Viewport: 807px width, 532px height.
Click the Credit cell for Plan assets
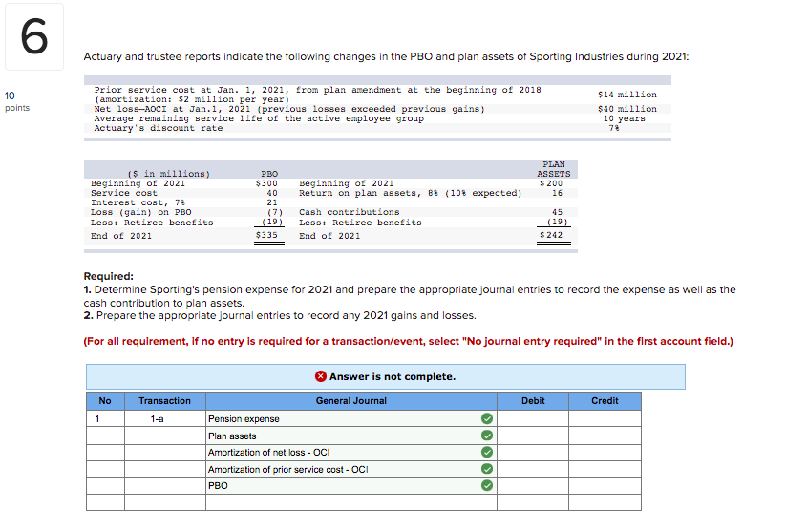[x=605, y=436]
